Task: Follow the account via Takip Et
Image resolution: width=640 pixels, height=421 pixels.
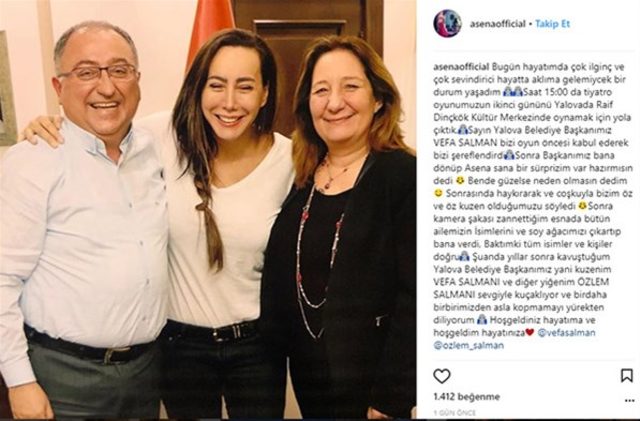Action: (x=552, y=24)
